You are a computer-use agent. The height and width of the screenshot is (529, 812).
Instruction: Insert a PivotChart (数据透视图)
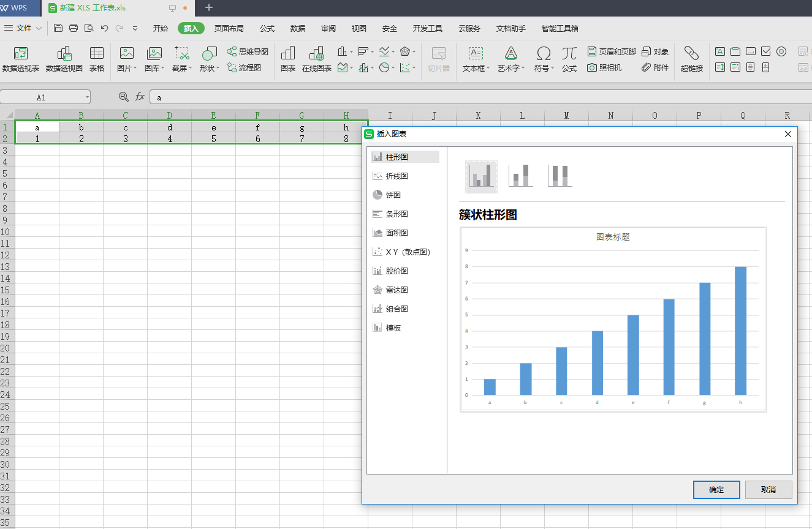click(x=64, y=59)
